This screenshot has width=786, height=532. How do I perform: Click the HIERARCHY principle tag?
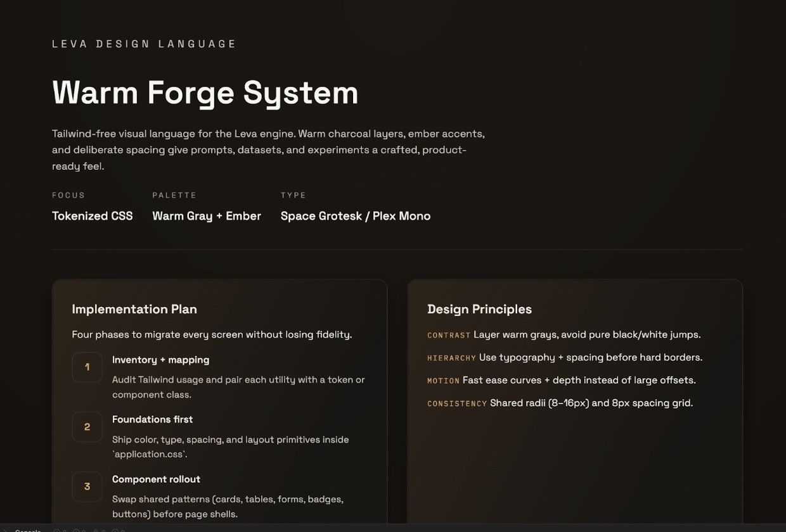pyautogui.click(x=451, y=358)
